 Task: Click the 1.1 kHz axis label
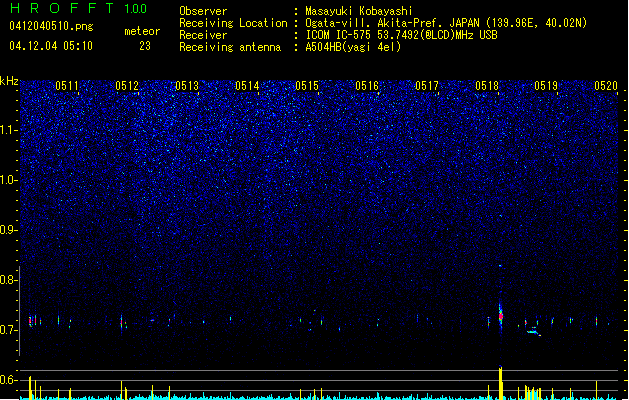click(8, 130)
